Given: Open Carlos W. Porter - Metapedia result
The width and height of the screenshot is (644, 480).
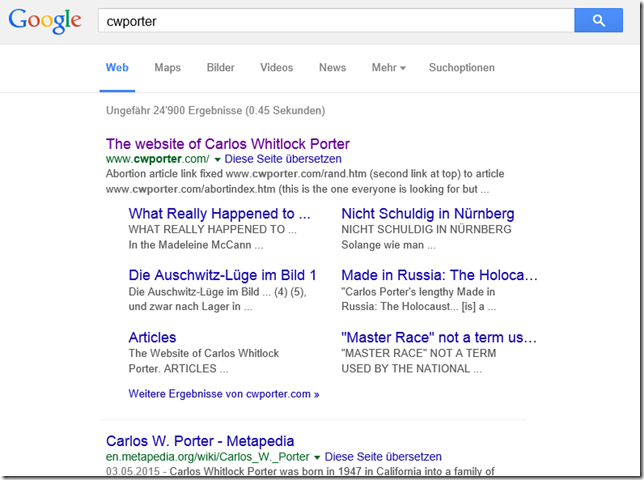Looking at the screenshot, I should tap(198, 441).
